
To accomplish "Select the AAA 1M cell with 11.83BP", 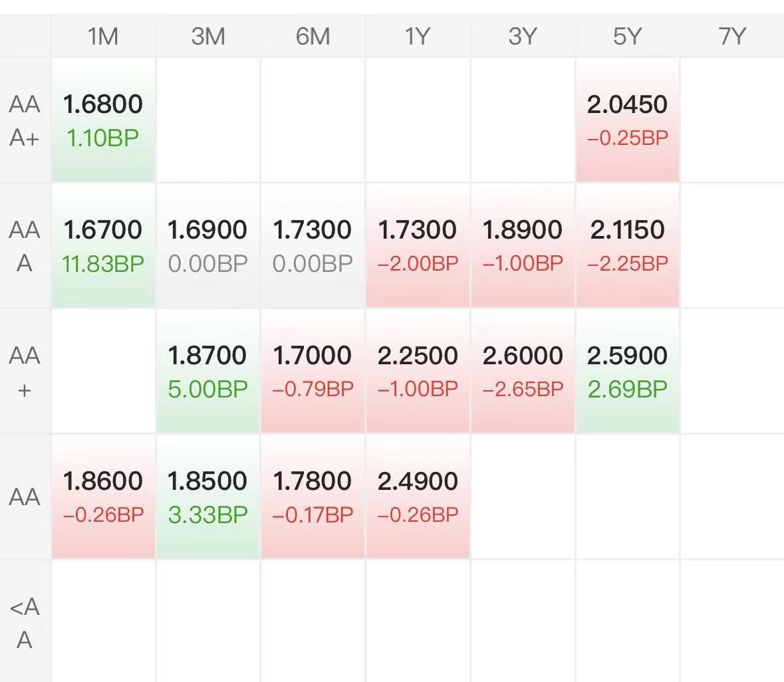I will tap(103, 246).
